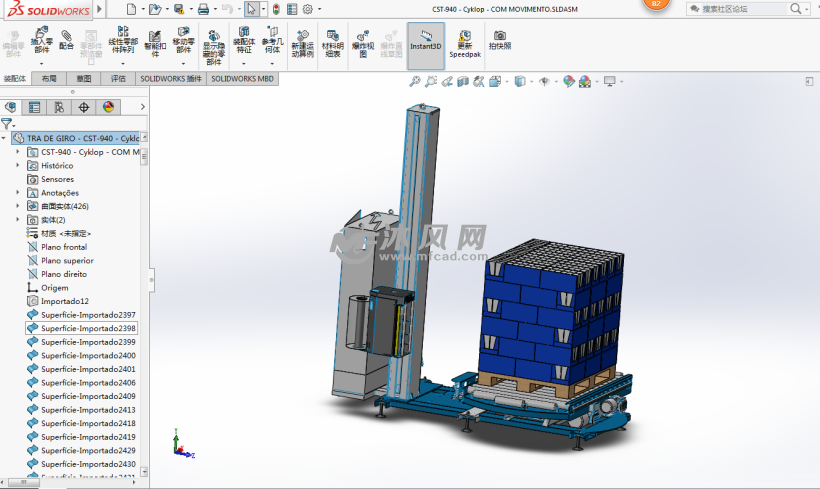Click the Mate (配合) paperclip tool
The image size is (820, 489).
coord(66,40)
